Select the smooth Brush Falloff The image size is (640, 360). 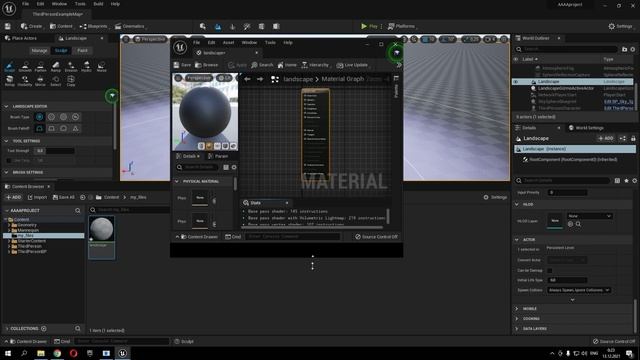tap(40, 129)
